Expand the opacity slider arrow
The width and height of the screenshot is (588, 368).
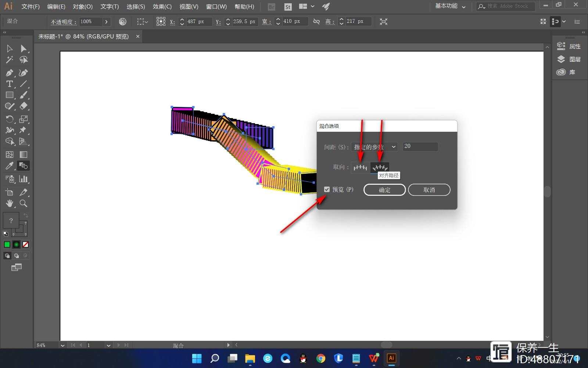(107, 22)
